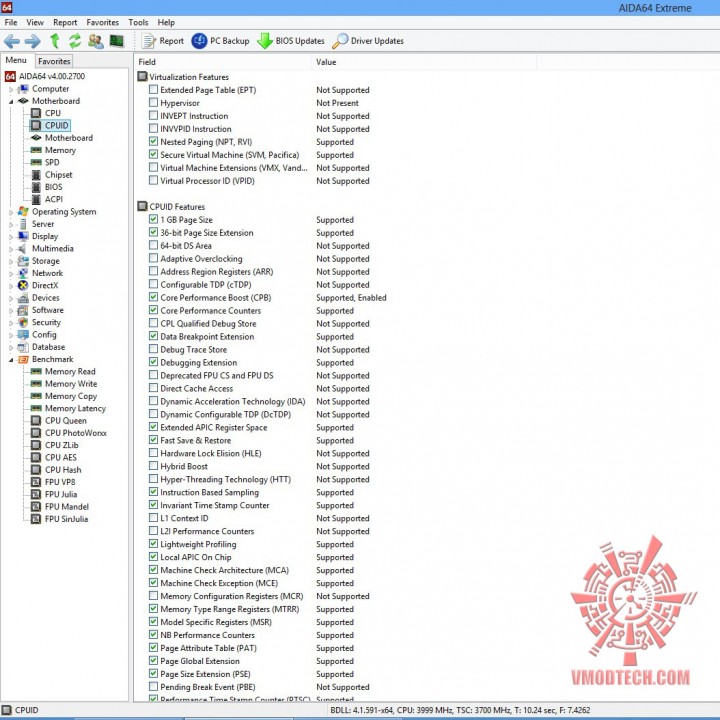Toggle Secure Virtual Machine checkbox
Viewport: 720px width, 720px height.
153,154
